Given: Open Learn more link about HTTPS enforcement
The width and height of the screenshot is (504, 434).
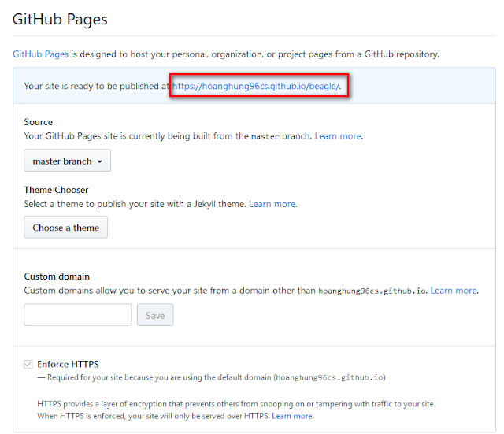Looking at the screenshot, I should click(292, 416).
